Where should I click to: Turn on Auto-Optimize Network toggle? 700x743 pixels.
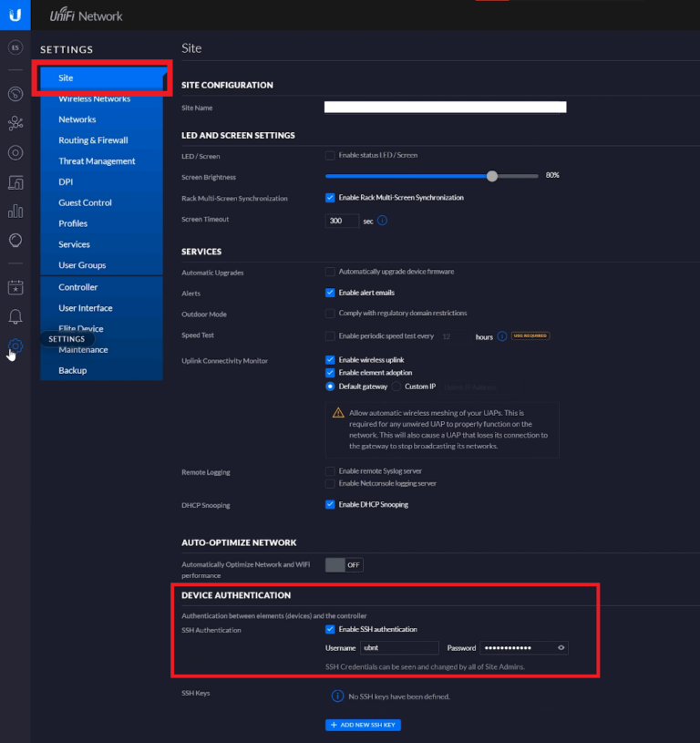pyautogui.click(x=344, y=565)
